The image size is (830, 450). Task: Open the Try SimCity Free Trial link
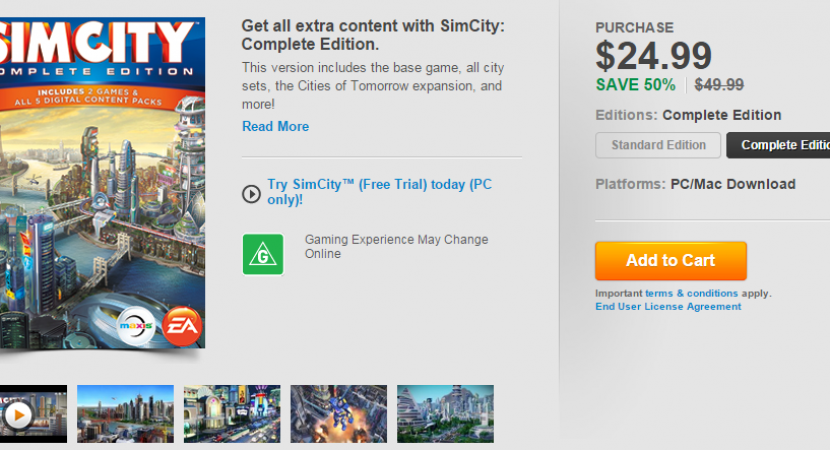click(378, 192)
